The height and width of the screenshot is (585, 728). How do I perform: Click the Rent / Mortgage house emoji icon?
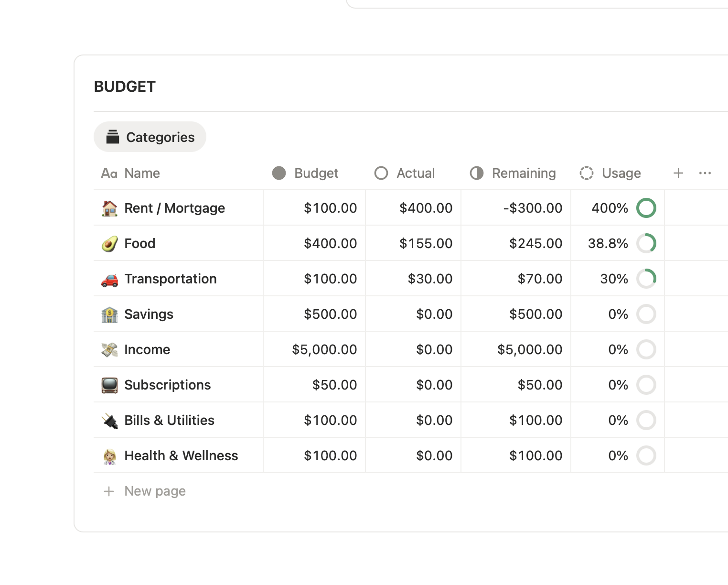(x=109, y=208)
